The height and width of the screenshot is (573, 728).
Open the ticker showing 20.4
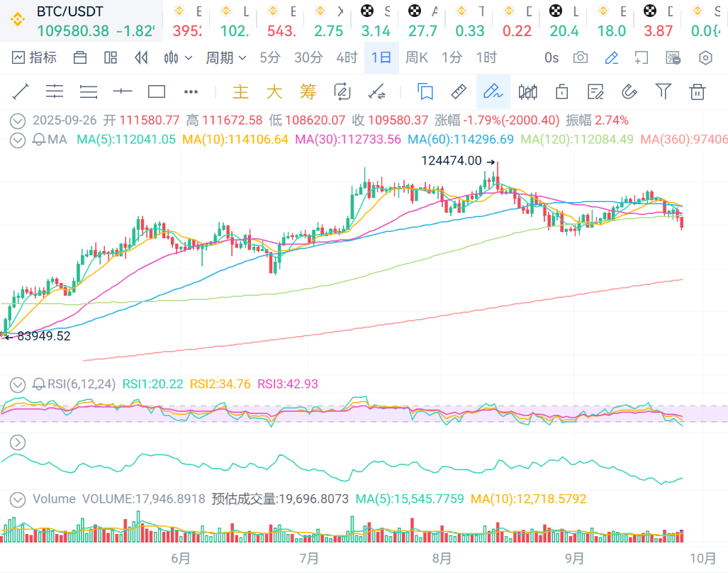point(564,21)
